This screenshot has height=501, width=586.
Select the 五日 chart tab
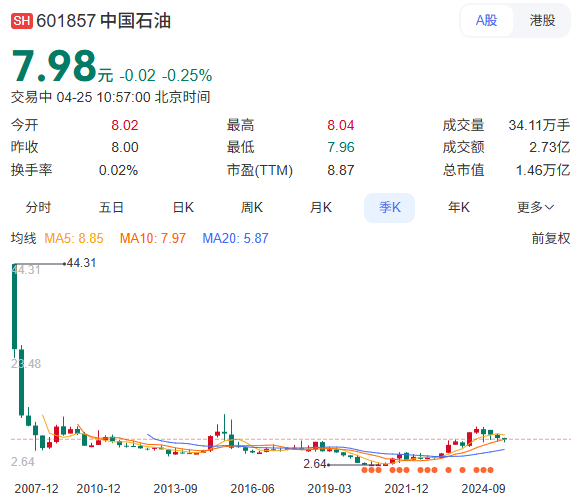coord(111,207)
